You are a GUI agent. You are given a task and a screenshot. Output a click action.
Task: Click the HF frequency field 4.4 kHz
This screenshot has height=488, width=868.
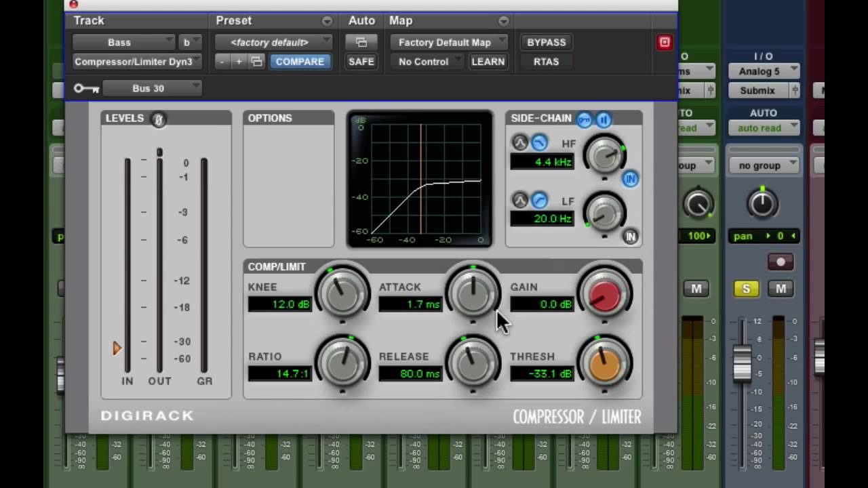coord(542,162)
